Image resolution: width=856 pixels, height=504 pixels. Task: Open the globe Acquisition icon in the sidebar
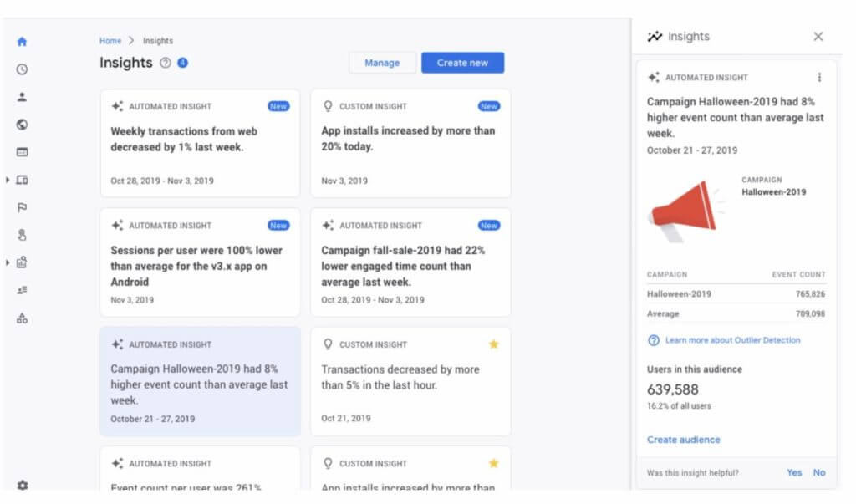pyautogui.click(x=23, y=124)
